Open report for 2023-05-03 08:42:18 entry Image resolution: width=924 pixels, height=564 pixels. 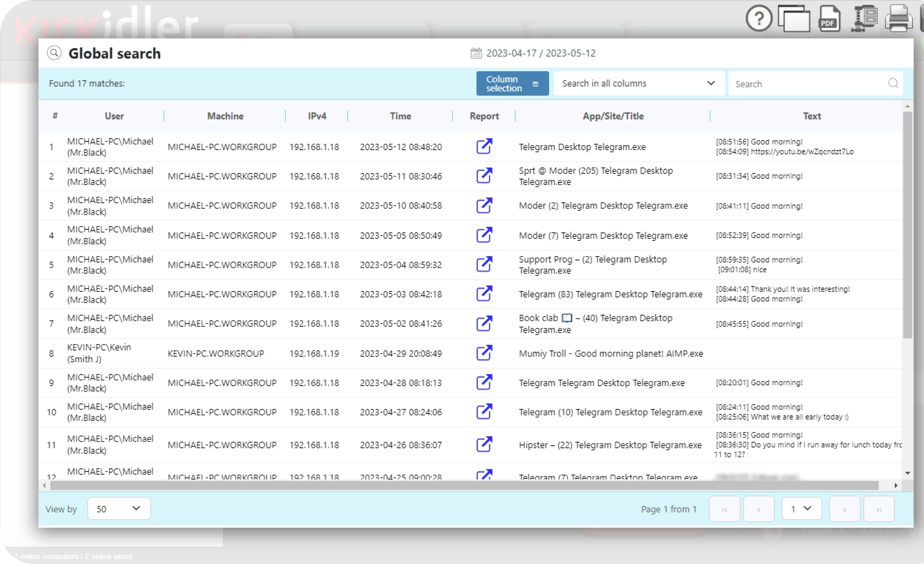click(x=484, y=293)
